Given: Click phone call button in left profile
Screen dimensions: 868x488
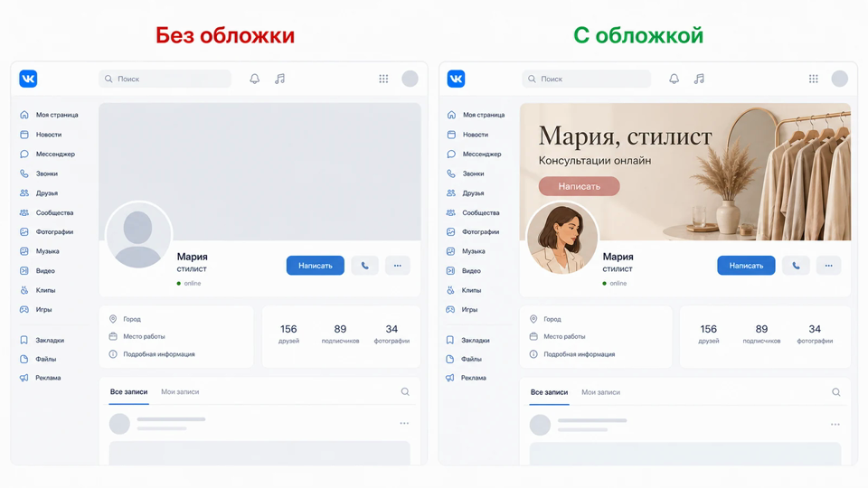Looking at the screenshot, I should click(364, 266).
